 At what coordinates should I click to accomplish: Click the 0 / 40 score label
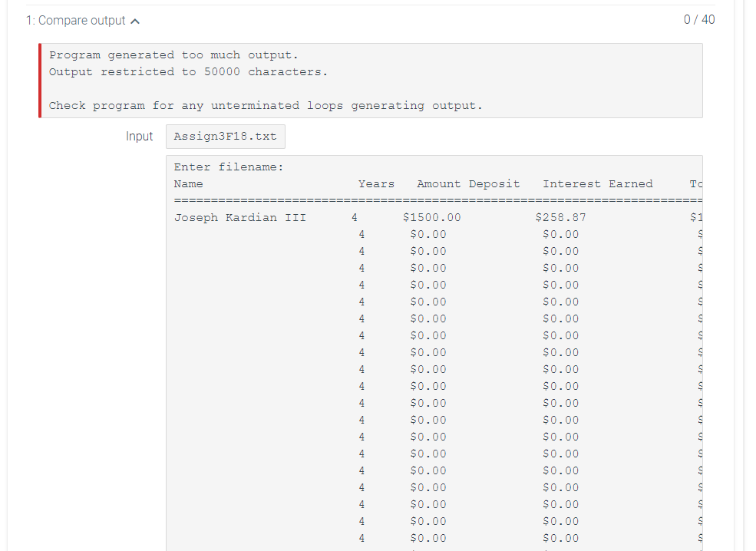click(x=699, y=20)
